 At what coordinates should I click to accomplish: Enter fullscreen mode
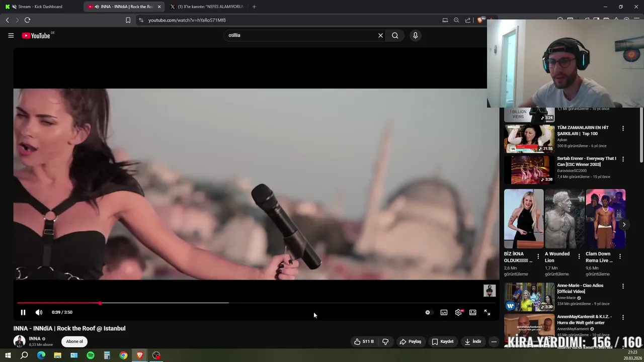pos(487,312)
